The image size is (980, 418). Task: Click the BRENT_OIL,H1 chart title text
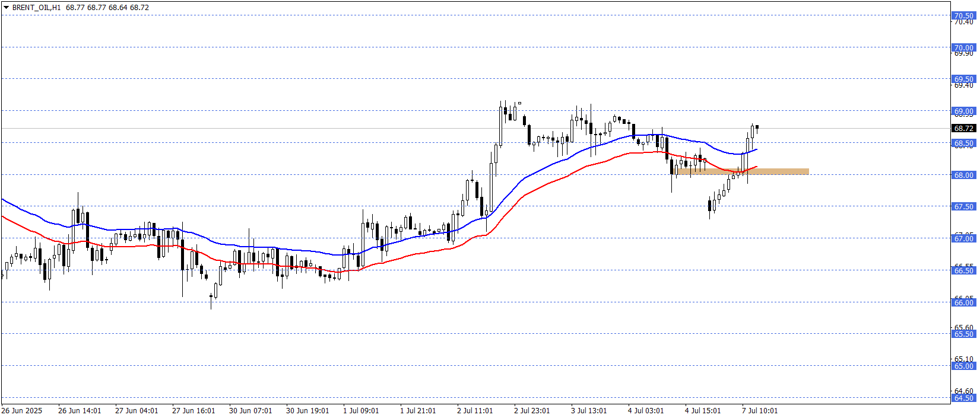tap(36, 8)
